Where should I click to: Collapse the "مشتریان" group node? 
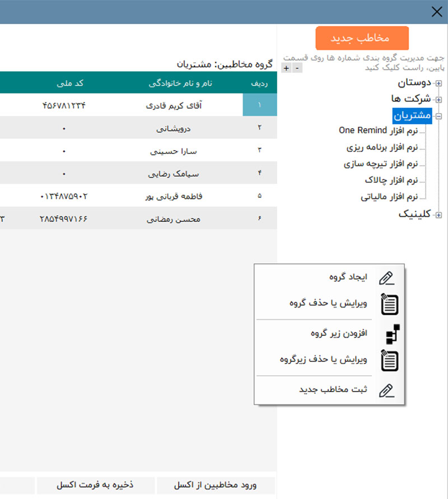point(438,116)
